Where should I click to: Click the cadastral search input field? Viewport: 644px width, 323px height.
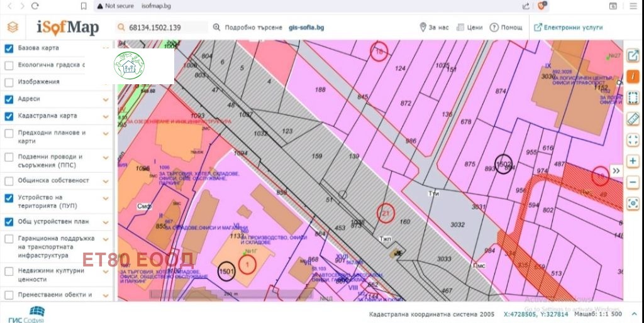[167, 28]
